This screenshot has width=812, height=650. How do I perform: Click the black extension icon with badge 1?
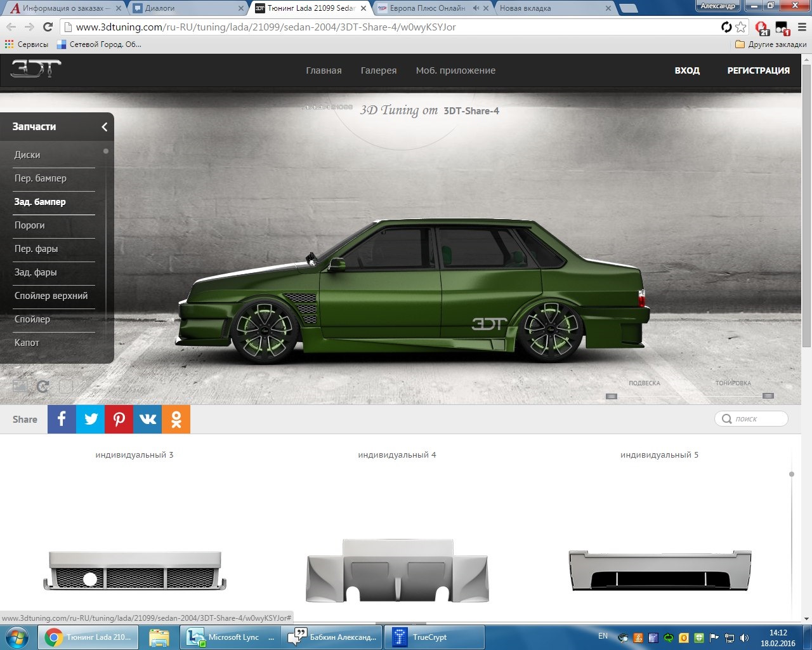[782, 28]
